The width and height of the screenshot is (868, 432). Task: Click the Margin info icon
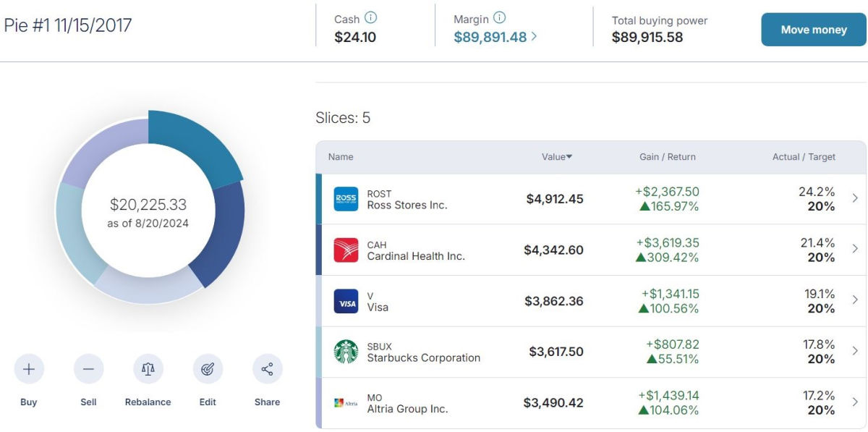click(499, 18)
